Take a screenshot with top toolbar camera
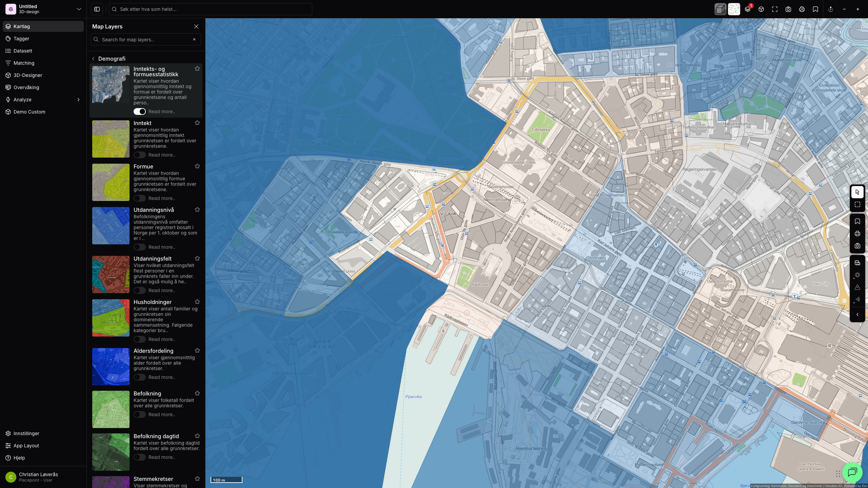The height and width of the screenshot is (488, 868). pos(788,9)
